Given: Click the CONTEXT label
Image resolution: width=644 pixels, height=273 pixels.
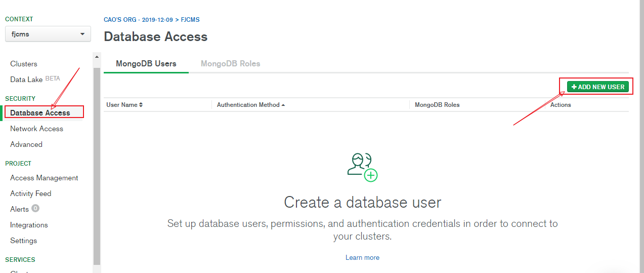Looking at the screenshot, I should [x=19, y=19].
